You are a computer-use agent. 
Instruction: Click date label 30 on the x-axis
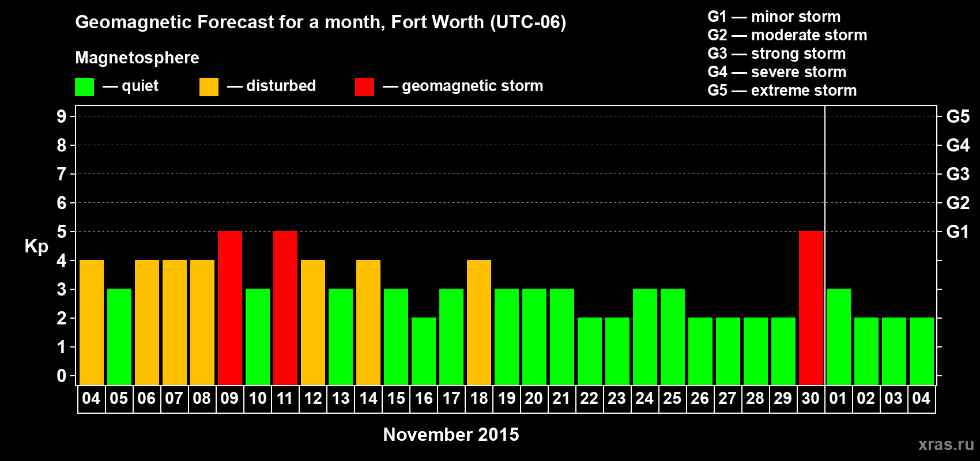811,398
